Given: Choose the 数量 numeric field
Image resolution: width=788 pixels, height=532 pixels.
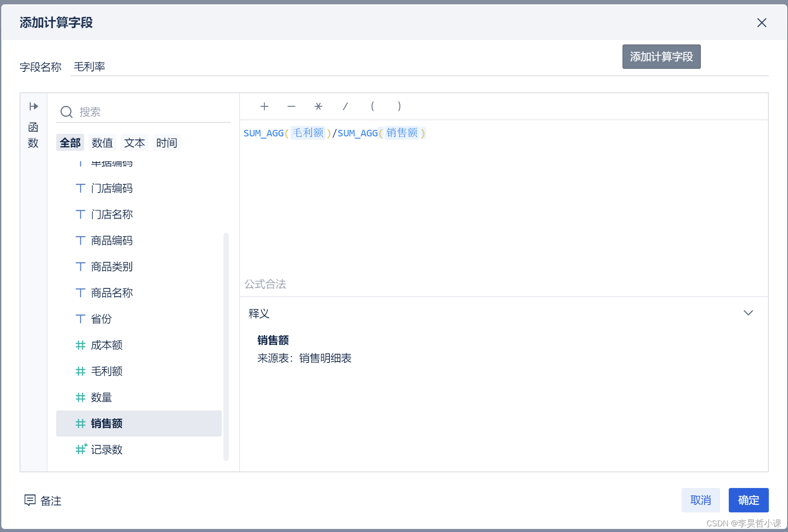Looking at the screenshot, I should pos(139,397).
